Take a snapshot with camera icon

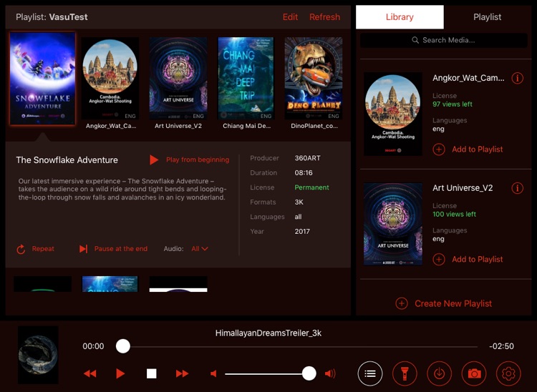tap(474, 373)
